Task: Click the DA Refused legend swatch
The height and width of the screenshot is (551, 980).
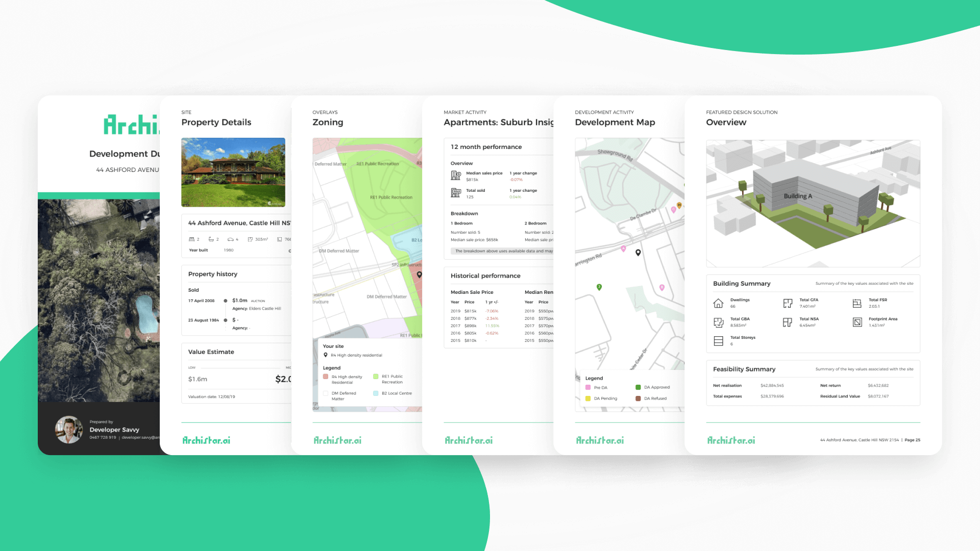Action: (638, 398)
